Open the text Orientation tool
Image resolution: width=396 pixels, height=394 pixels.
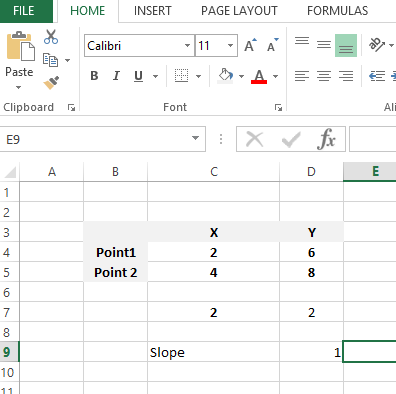pos(377,45)
